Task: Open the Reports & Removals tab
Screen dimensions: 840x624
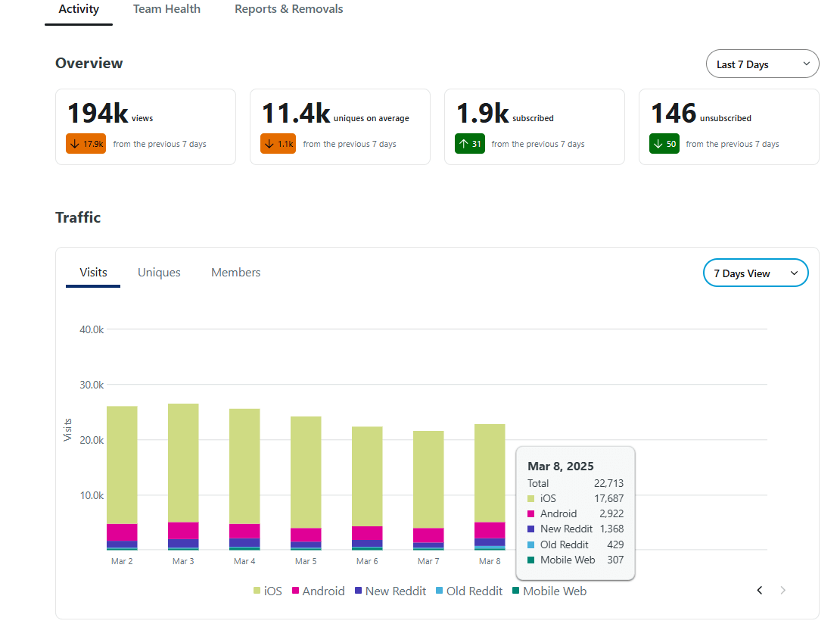Action: (289, 9)
